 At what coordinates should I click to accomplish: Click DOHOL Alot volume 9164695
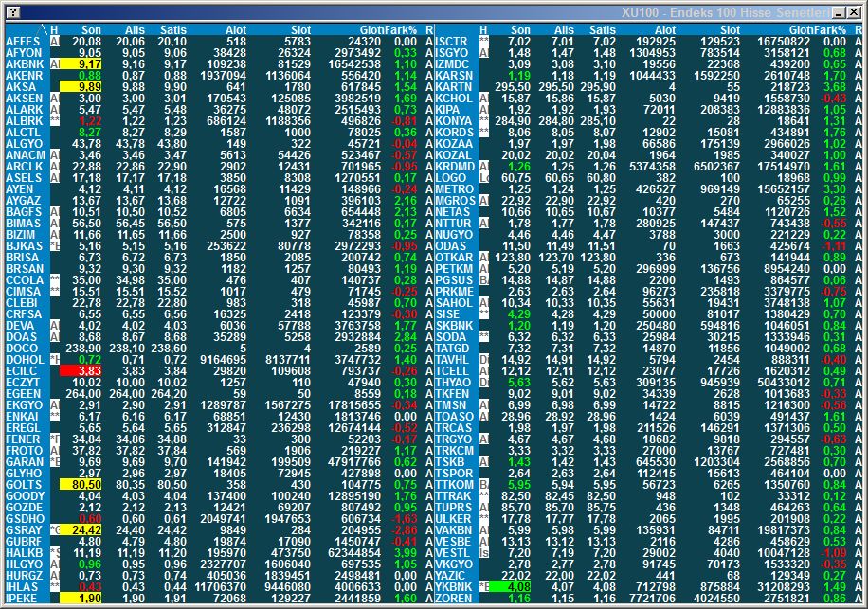pyautogui.click(x=223, y=360)
